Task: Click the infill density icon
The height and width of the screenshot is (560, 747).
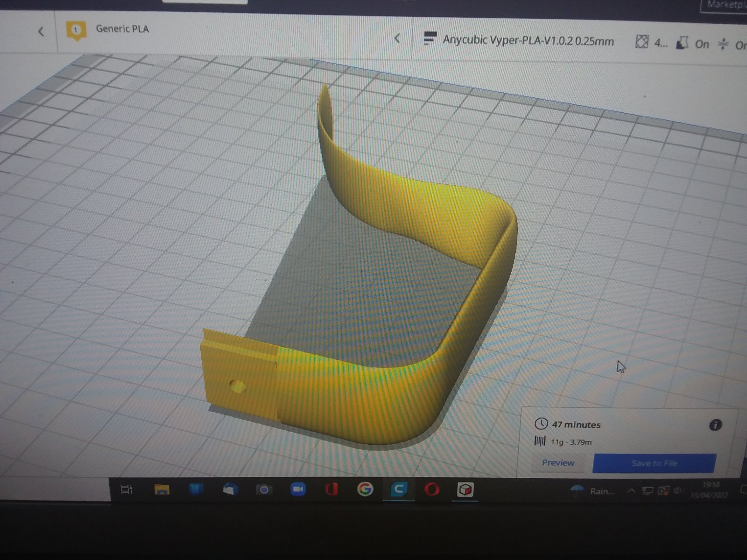Action: point(642,42)
